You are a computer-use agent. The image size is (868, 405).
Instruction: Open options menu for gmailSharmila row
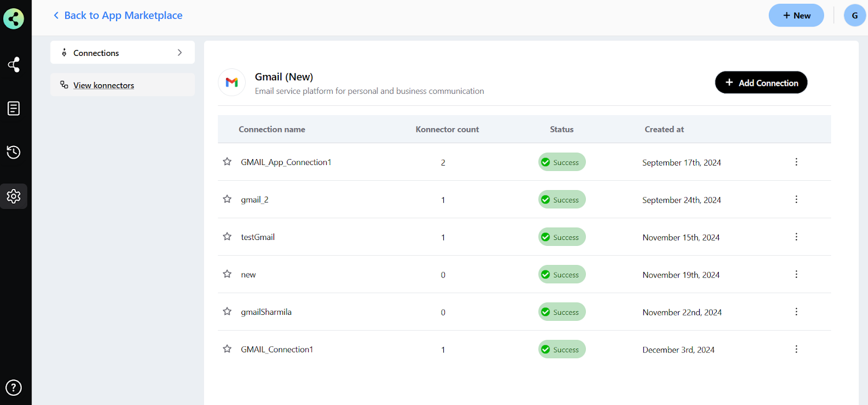point(796,312)
